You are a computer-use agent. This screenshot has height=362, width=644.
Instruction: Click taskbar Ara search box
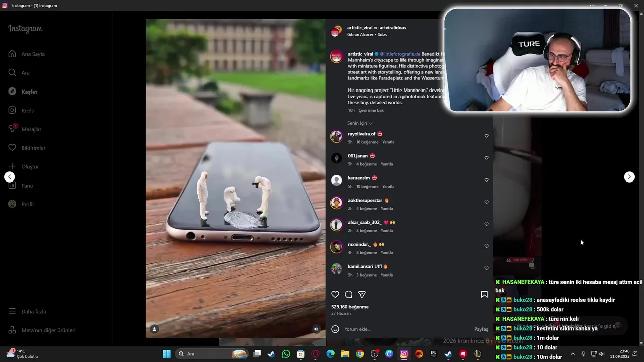pos(212,354)
